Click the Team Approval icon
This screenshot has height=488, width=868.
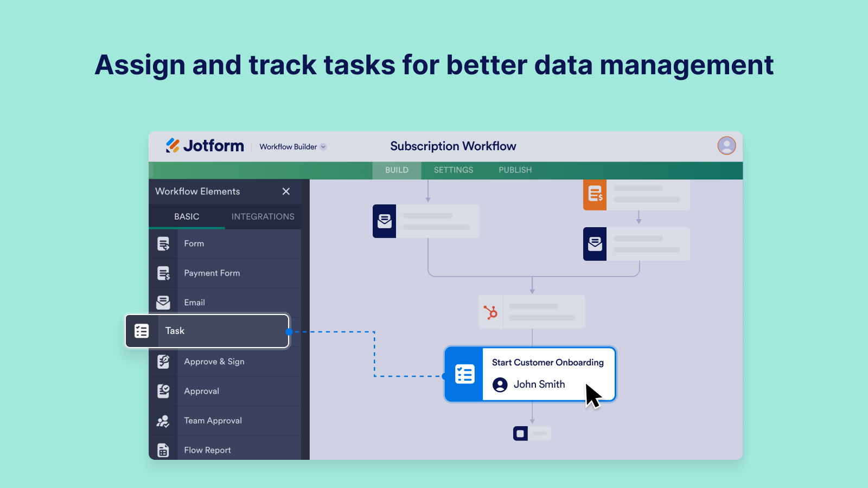163,421
